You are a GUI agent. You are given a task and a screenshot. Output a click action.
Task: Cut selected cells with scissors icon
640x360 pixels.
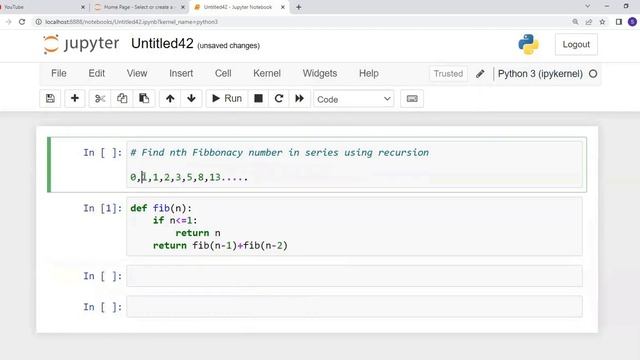(x=100, y=98)
